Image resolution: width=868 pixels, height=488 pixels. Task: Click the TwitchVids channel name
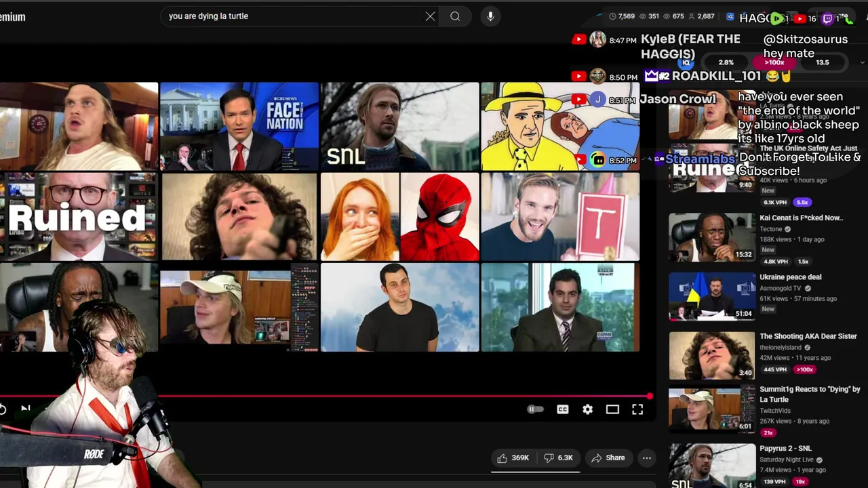point(775,411)
